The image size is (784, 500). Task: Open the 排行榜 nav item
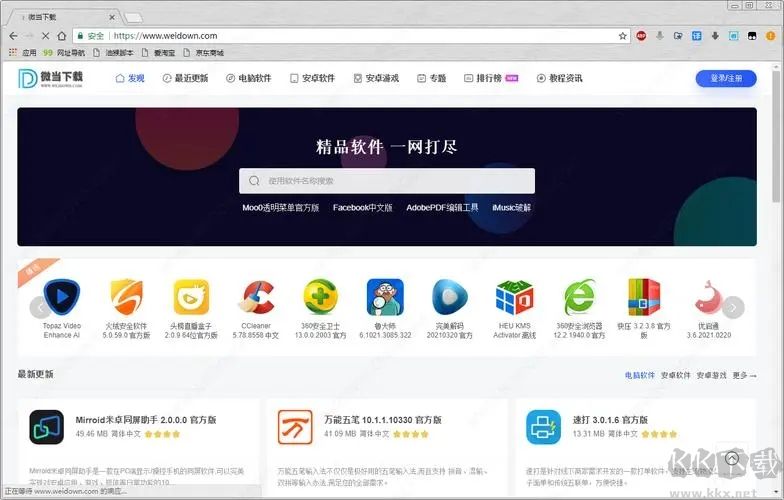491,78
